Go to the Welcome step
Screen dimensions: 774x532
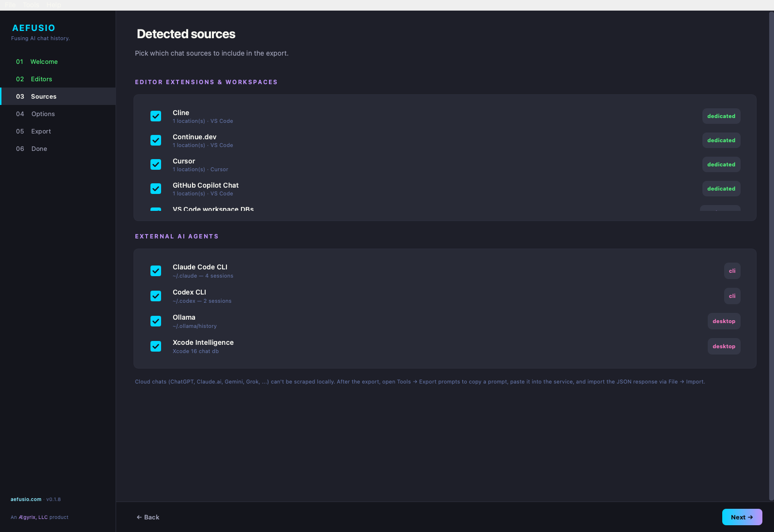point(44,61)
